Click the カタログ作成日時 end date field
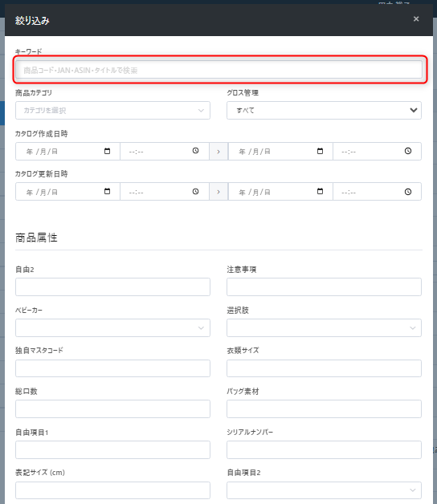Image resolution: width=437 pixels, height=504 pixels. point(280,152)
